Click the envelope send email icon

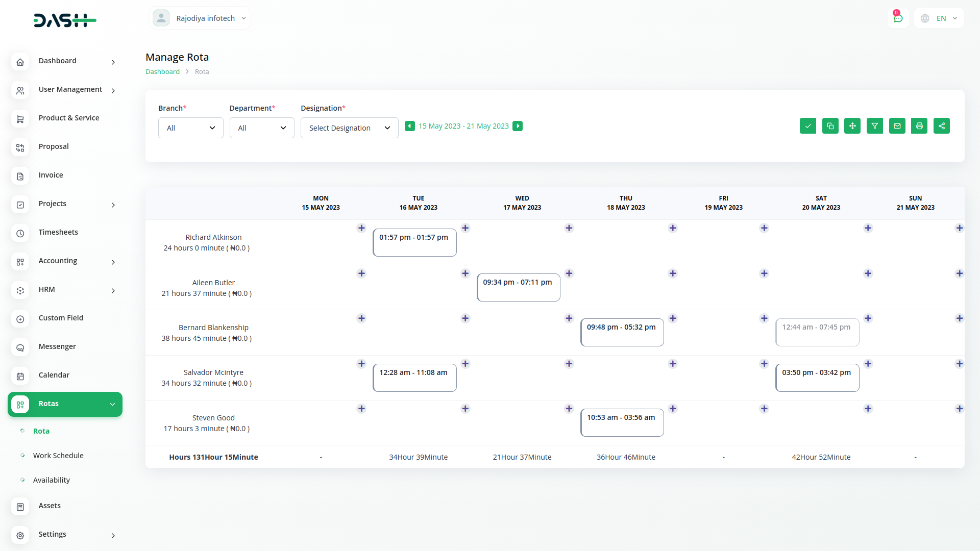click(897, 126)
